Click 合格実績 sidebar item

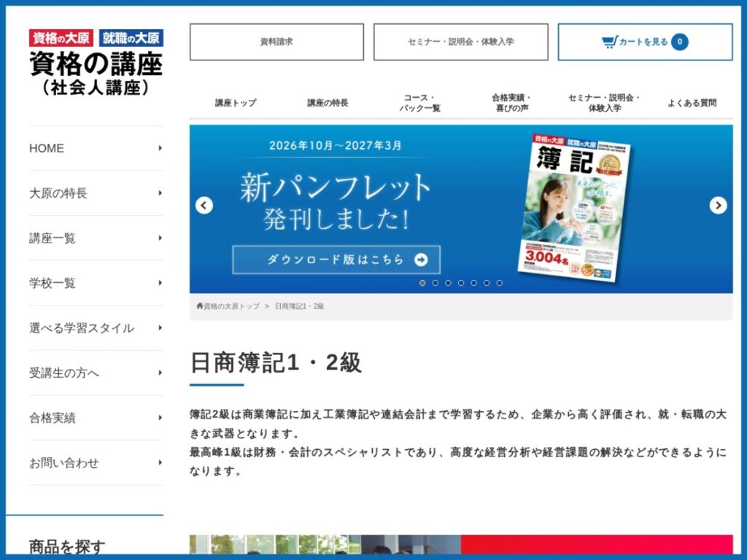coord(96,418)
